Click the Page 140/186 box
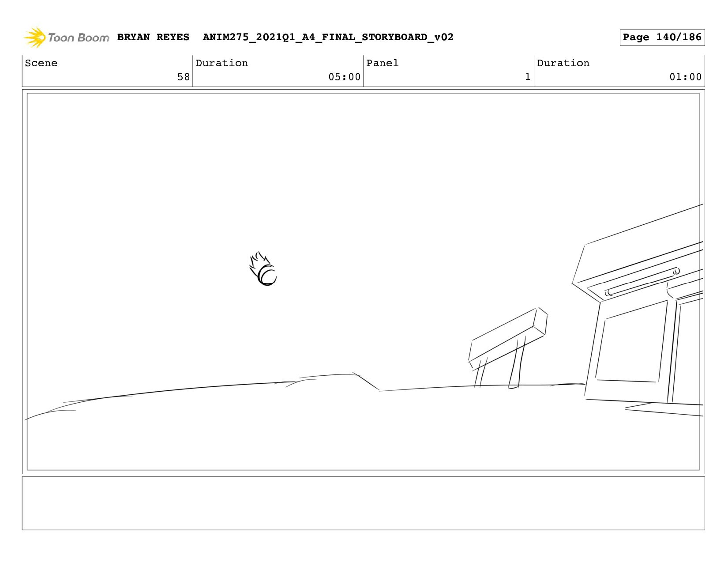 [x=662, y=37]
